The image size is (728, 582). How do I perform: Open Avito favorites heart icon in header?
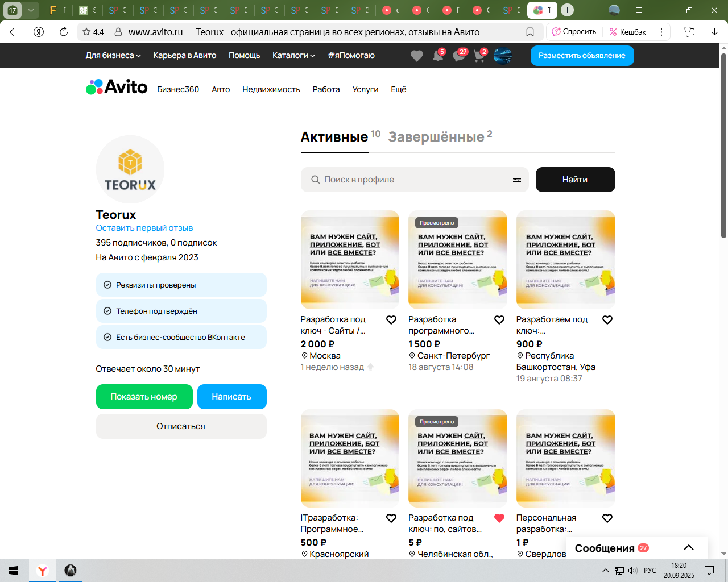417,56
